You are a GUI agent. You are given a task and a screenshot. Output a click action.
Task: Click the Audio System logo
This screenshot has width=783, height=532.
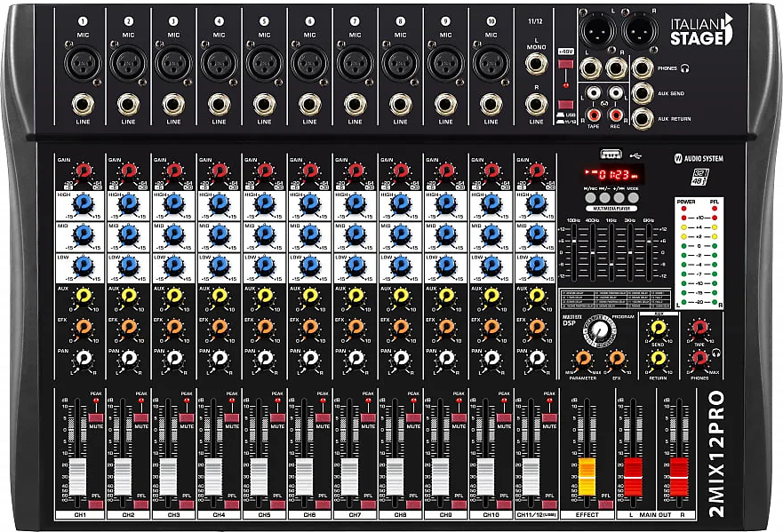pos(698,159)
